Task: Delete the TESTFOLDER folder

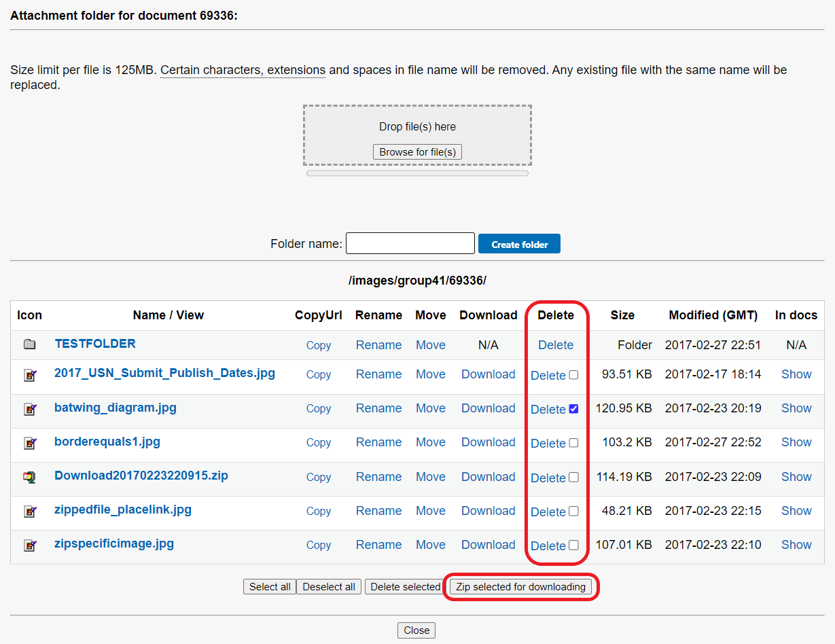Action: coord(556,345)
